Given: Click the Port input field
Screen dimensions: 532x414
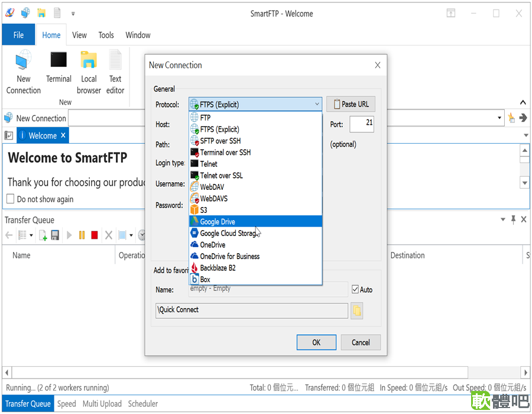Looking at the screenshot, I should coord(362,124).
